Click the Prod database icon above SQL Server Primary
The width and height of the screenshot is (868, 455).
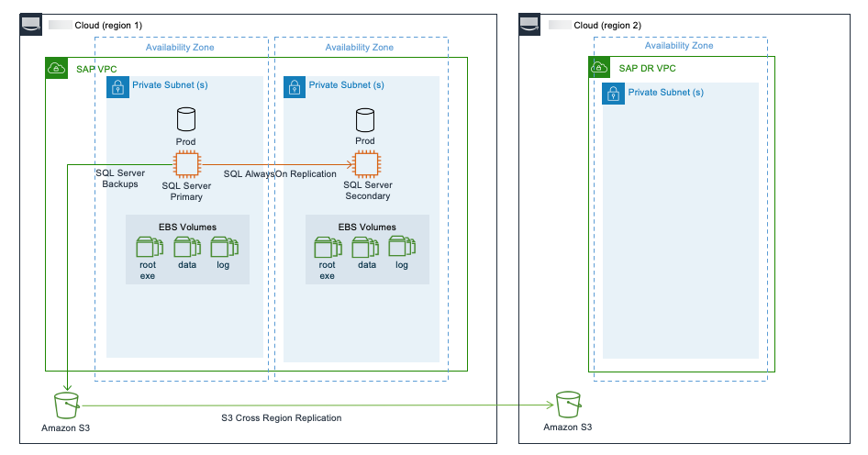point(186,119)
